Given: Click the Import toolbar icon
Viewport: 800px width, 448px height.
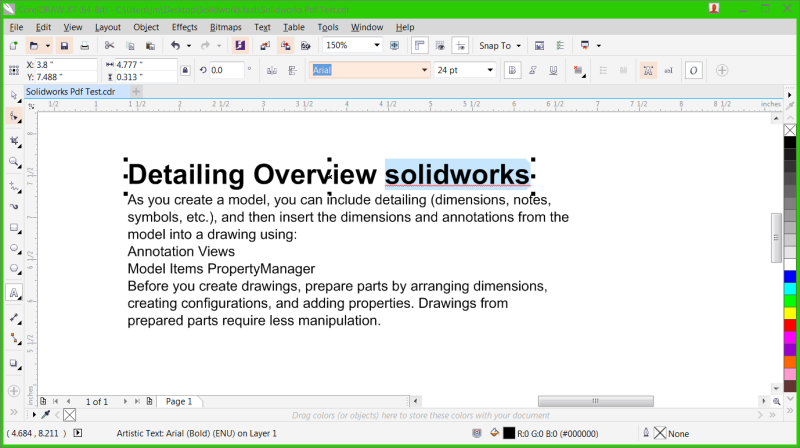Looking at the screenshot, I should [x=265, y=46].
